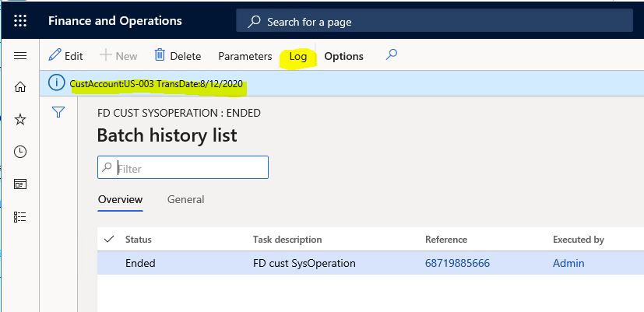
Task: Switch to the Overview tab
Action: point(121,199)
